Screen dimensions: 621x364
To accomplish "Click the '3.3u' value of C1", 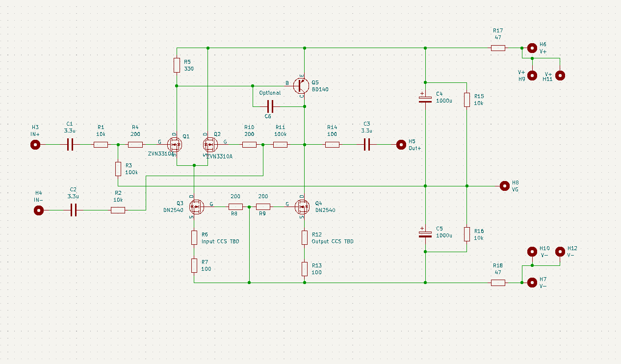I will (70, 131).
